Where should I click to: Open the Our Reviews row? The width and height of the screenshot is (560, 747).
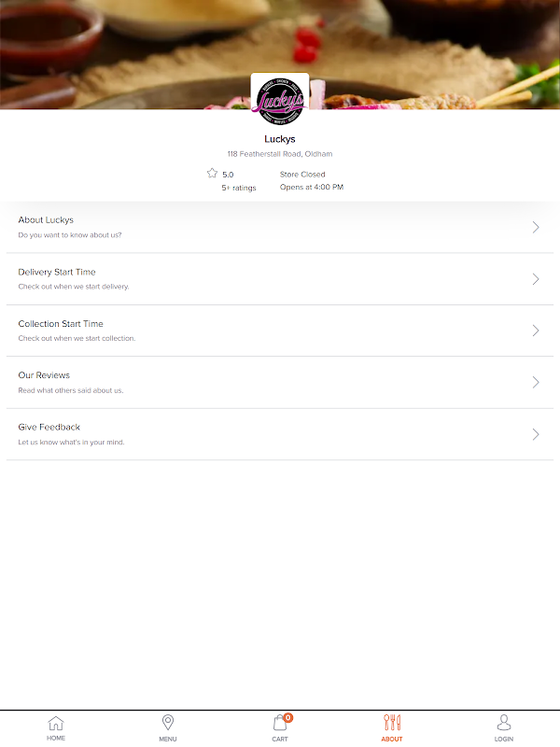tap(280, 383)
